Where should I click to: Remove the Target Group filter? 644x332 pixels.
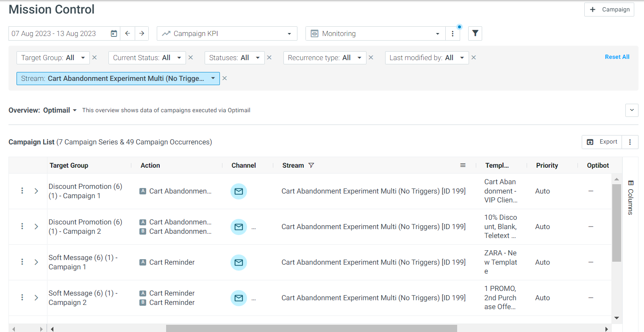94,58
